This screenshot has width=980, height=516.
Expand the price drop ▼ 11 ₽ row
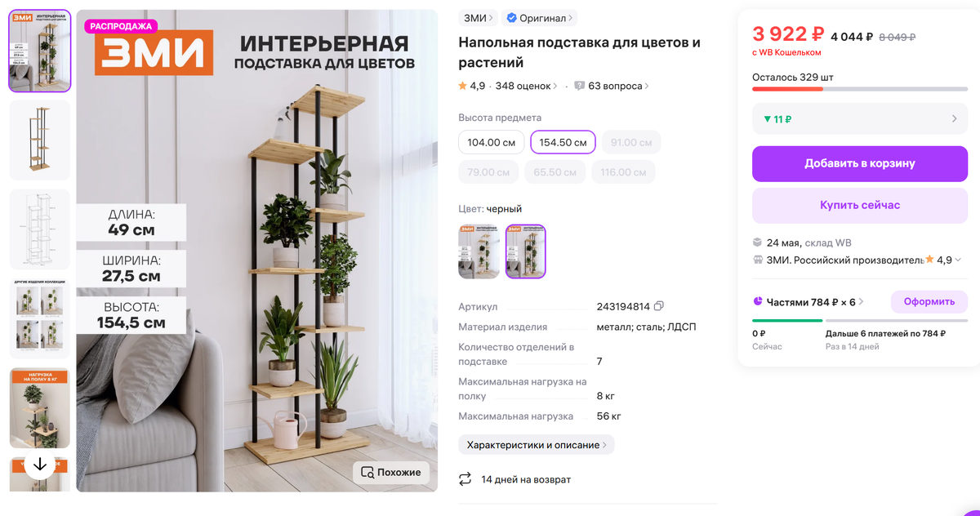point(860,119)
